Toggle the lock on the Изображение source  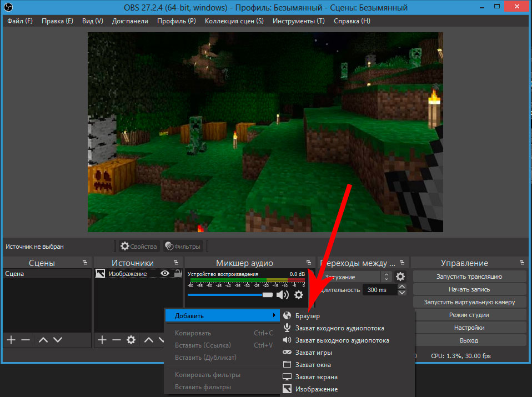tap(178, 273)
